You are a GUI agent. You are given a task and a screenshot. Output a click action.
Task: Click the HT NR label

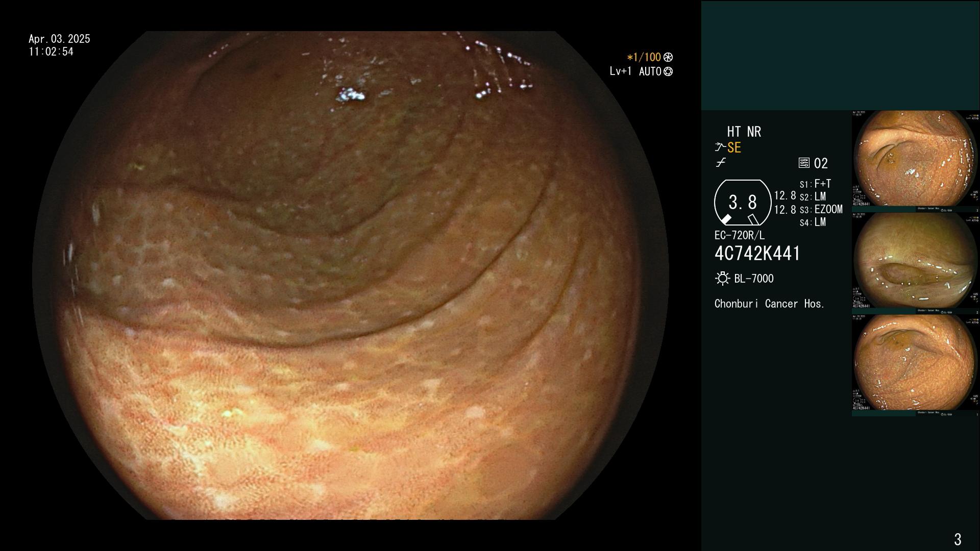[744, 132]
